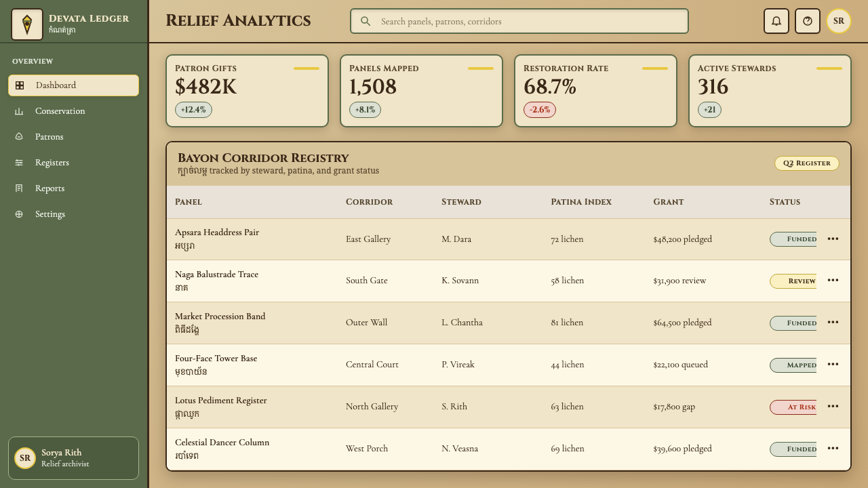The height and width of the screenshot is (488, 868).
Task: Expand actions for Celestial Dancer Column
Action: (833, 449)
